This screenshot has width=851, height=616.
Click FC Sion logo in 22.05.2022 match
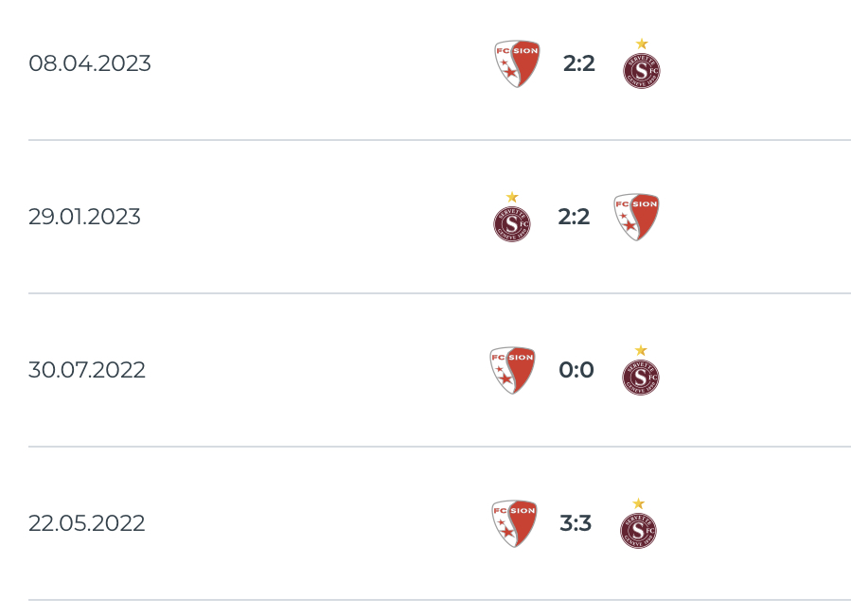click(x=514, y=523)
